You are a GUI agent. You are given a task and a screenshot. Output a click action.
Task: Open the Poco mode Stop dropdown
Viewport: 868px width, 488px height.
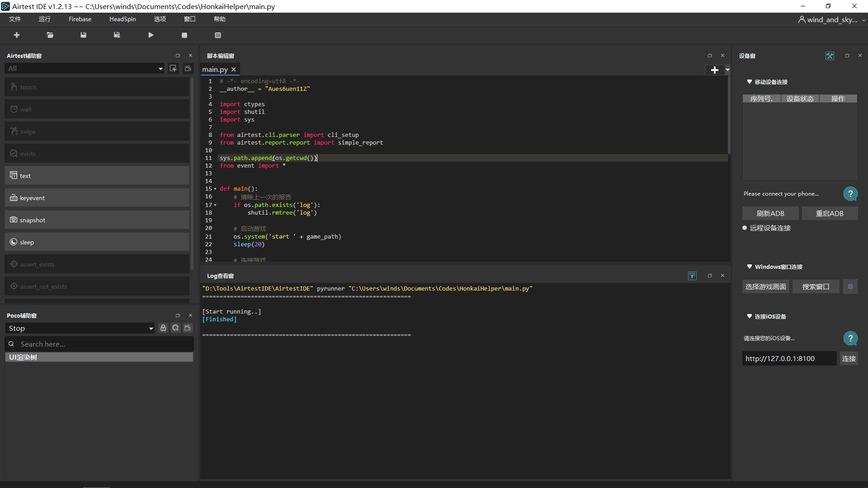point(80,328)
